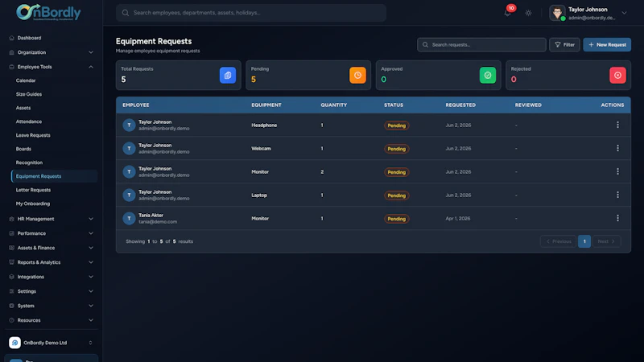Click the avatar in the Webcam row

(x=129, y=149)
